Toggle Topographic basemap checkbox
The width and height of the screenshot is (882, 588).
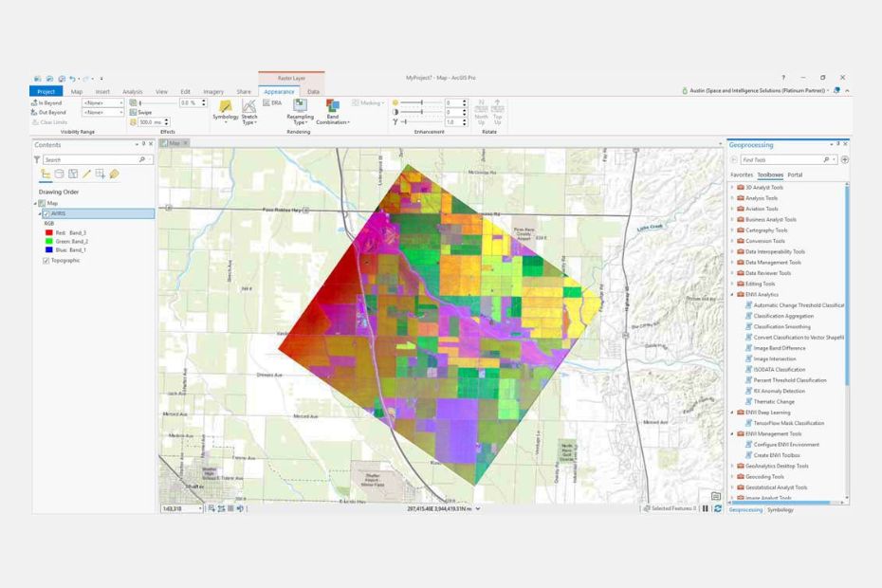[46, 261]
